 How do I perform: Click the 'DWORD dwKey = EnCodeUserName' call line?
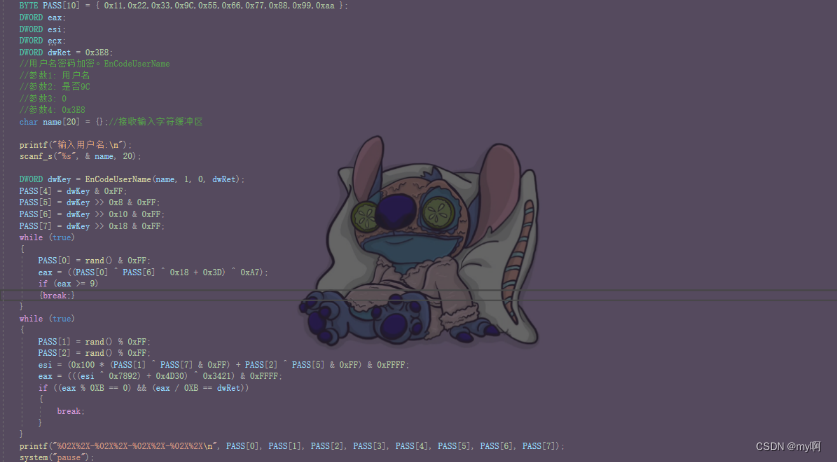[131, 179]
